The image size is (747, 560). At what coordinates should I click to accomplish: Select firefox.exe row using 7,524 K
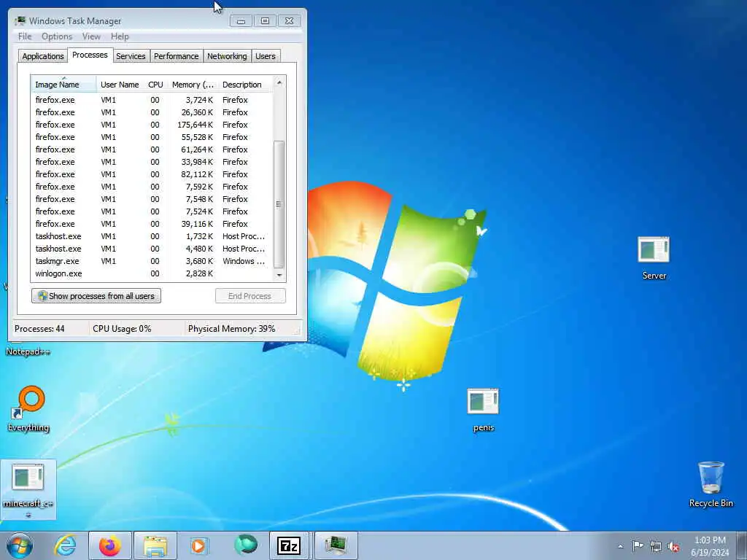coord(152,211)
